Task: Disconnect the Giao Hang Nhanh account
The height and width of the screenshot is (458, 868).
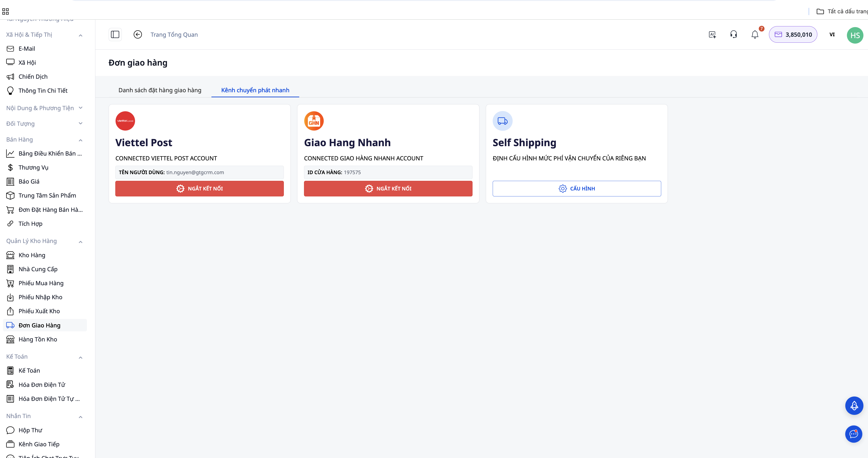Action: click(388, 188)
